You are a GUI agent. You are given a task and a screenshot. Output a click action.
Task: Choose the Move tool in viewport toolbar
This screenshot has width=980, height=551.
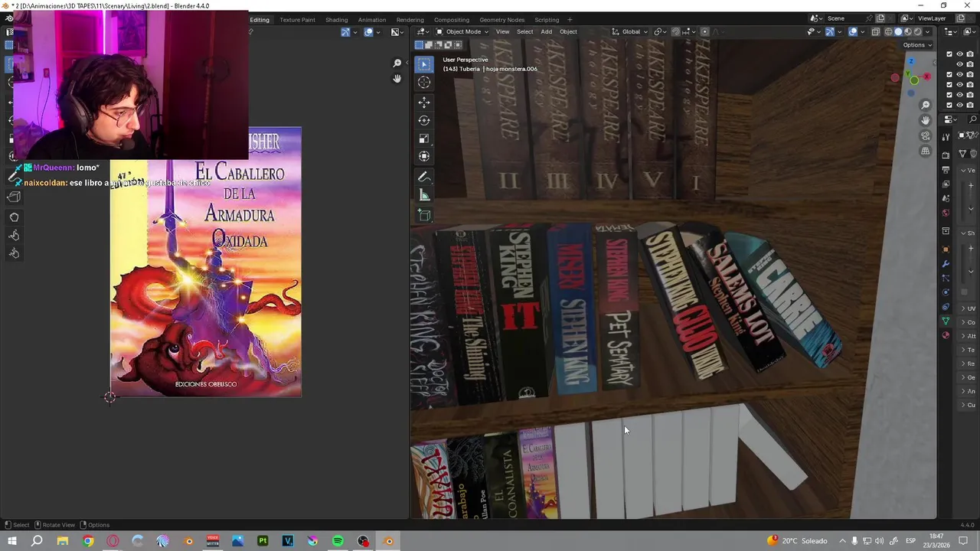pos(424,102)
